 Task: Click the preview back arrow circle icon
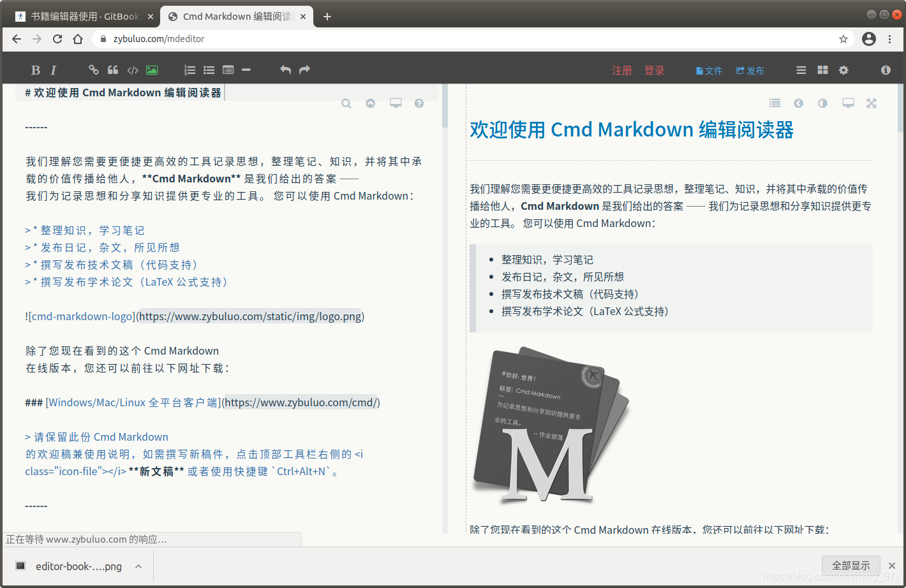(798, 103)
